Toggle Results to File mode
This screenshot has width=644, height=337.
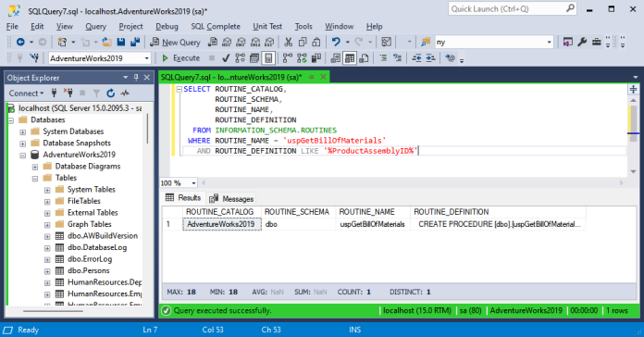(x=364, y=58)
